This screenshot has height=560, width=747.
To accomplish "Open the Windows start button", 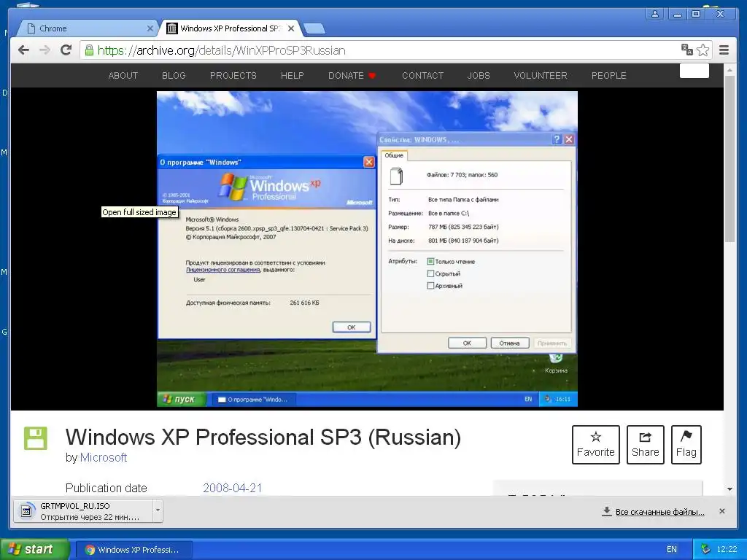I will coord(34,550).
